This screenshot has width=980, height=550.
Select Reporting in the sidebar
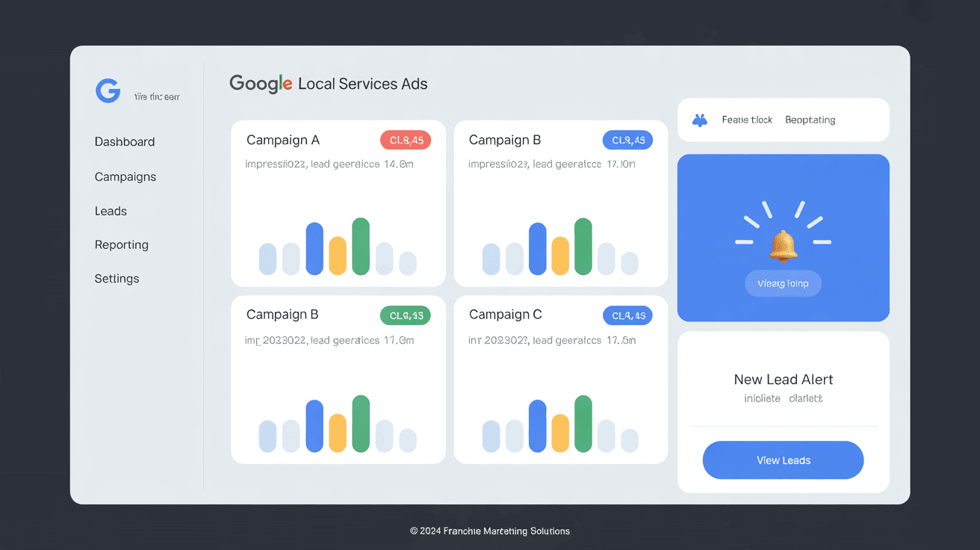pos(121,245)
